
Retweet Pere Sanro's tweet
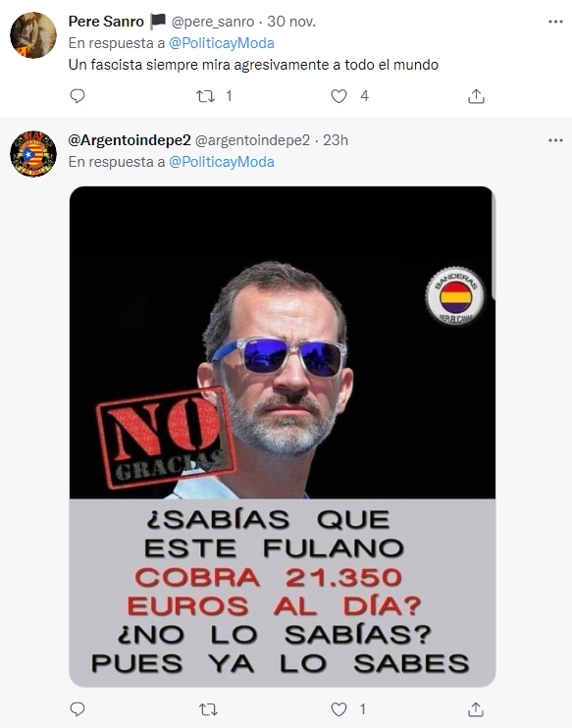click(x=205, y=96)
